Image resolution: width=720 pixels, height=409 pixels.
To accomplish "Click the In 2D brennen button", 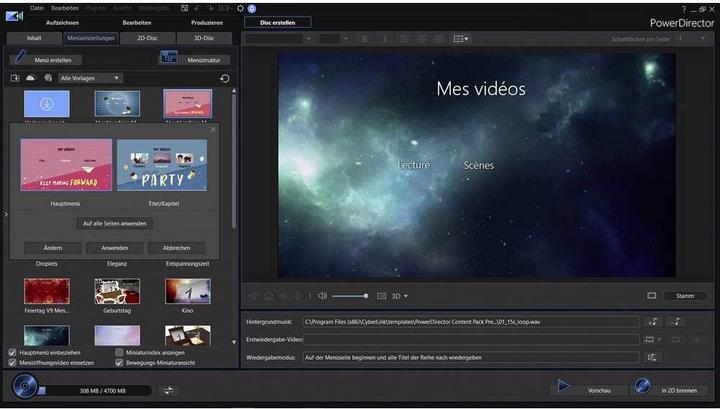I will tap(679, 391).
